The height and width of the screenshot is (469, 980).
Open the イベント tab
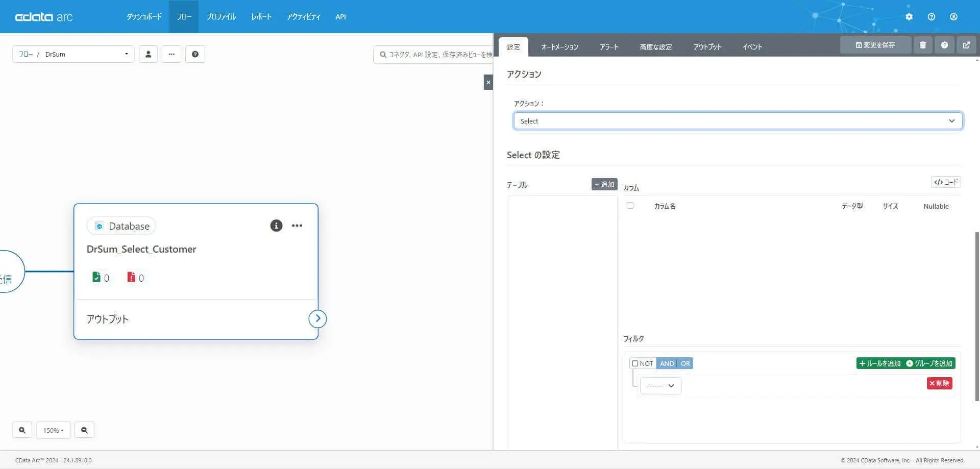pyautogui.click(x=752, y=47)
